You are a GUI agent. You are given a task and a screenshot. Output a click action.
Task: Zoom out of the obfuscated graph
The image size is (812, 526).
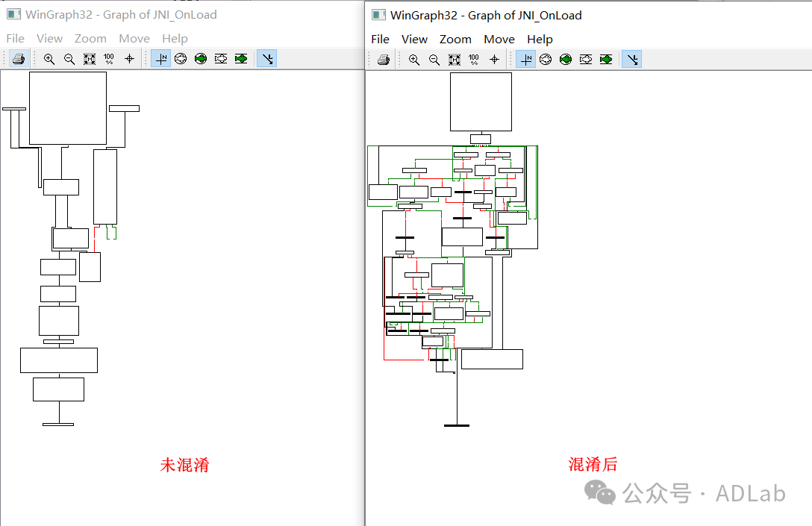(434, 59)
